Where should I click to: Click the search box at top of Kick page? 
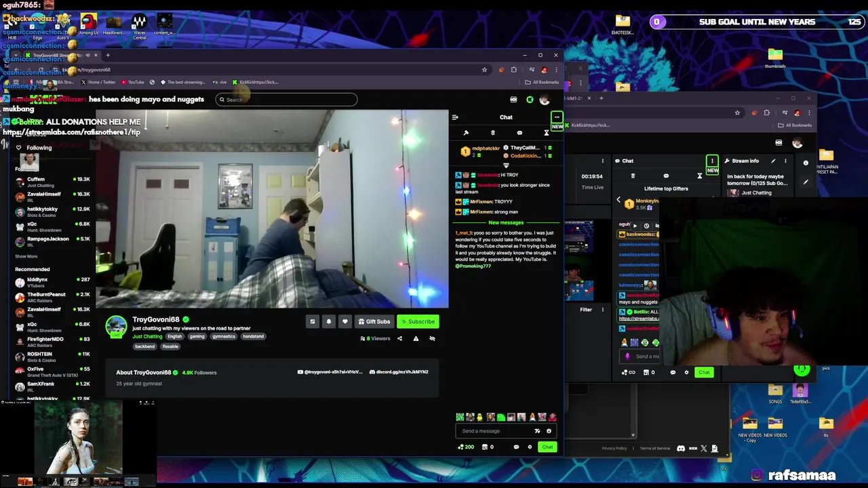[286, 100]
